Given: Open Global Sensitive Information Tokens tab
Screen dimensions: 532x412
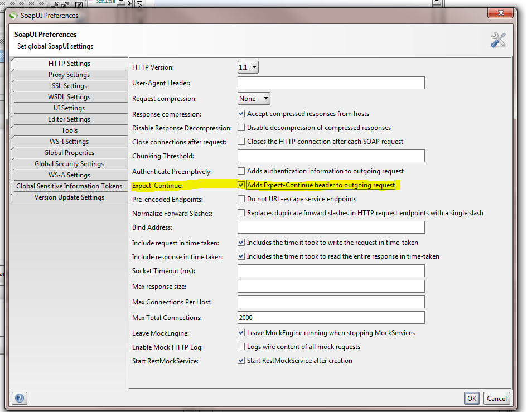Looking at the screenshot, I should tap(69, 187).
